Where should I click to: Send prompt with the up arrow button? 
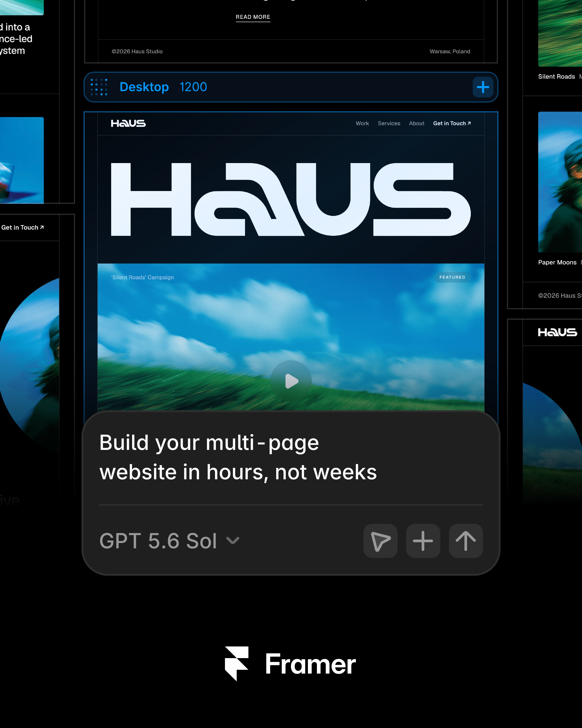tap(466, 541)
